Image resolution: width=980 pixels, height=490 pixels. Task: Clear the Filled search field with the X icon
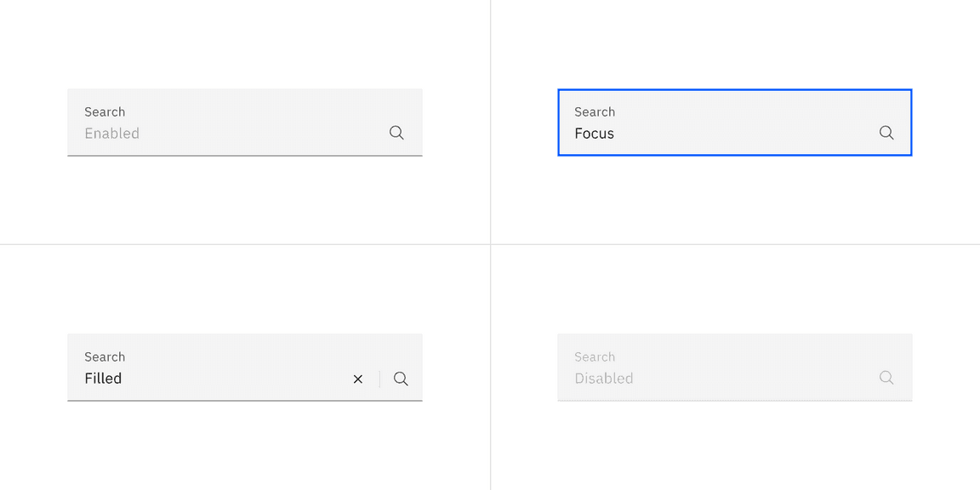click(x=358, y=379)
